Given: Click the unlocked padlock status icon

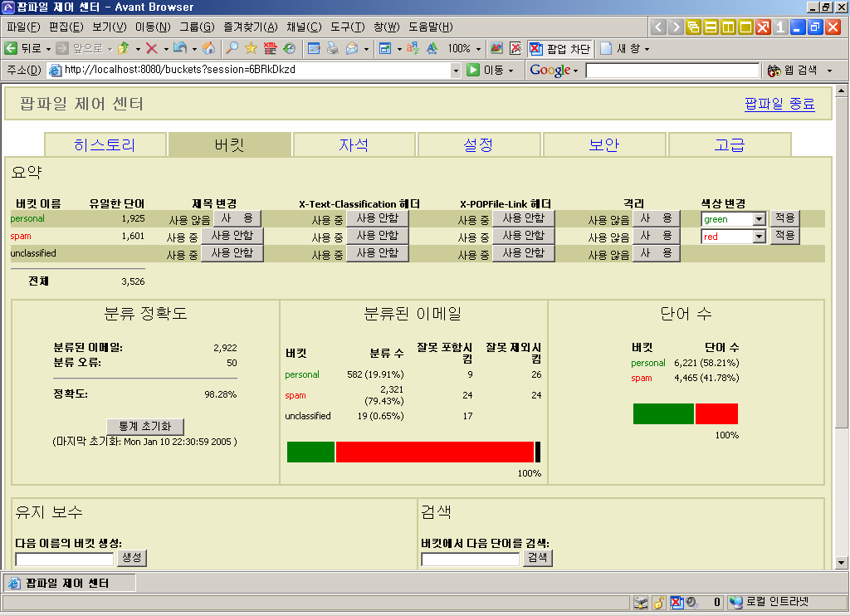Looking at the screenshot, I should [x=658, y=602].
